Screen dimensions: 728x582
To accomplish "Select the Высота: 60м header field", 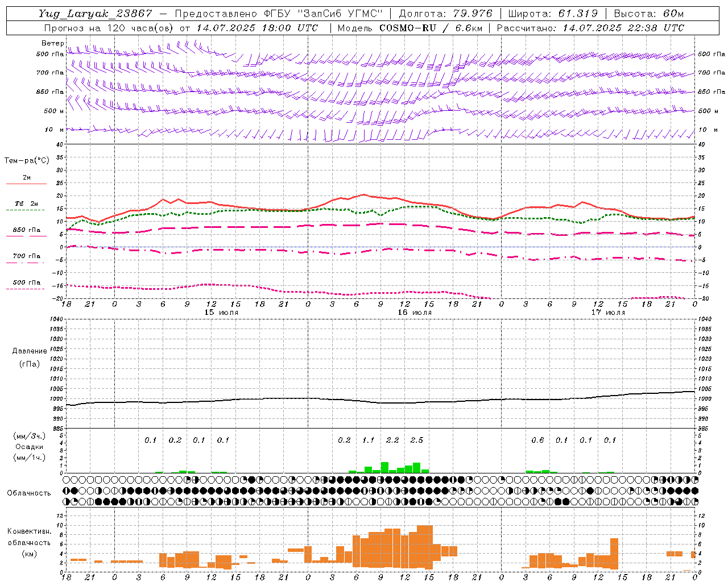I will 649,14.
